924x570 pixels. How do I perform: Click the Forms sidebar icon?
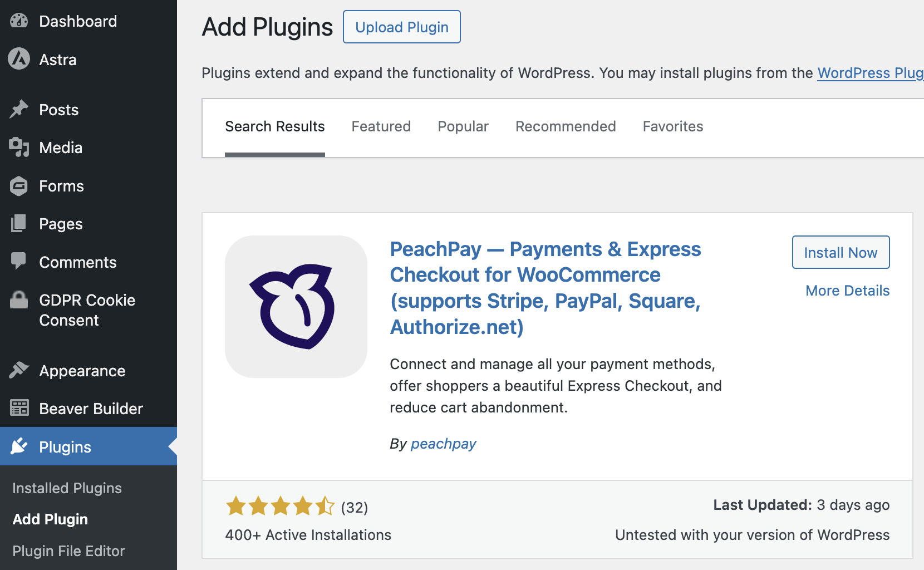click(x=19, y=186)
